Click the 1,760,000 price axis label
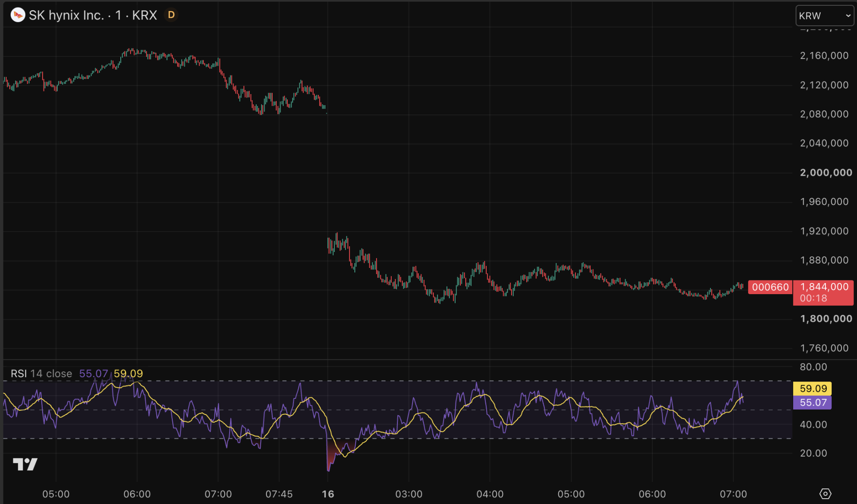Image resolution: width=857 pixels, height=504 pixels. pos(824,348)
